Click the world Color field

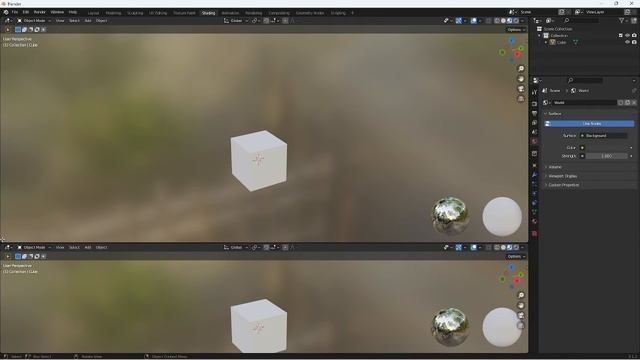(x=607, y=147)
